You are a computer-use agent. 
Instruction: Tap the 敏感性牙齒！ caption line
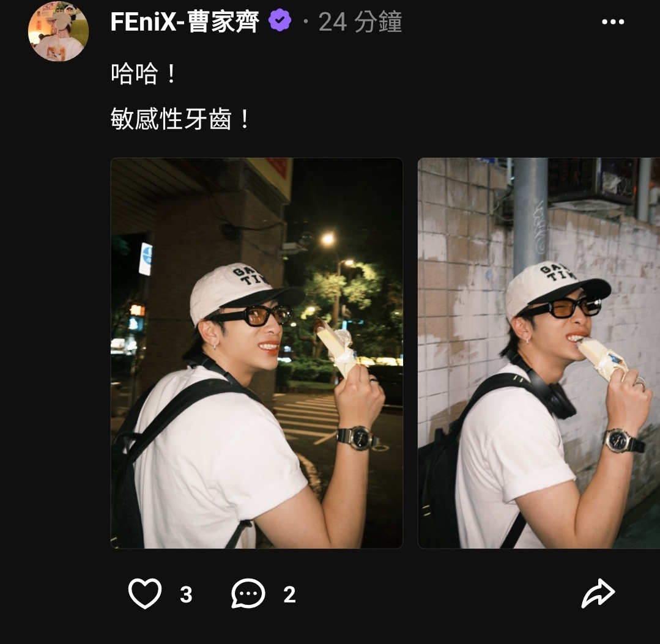(180, 119)
